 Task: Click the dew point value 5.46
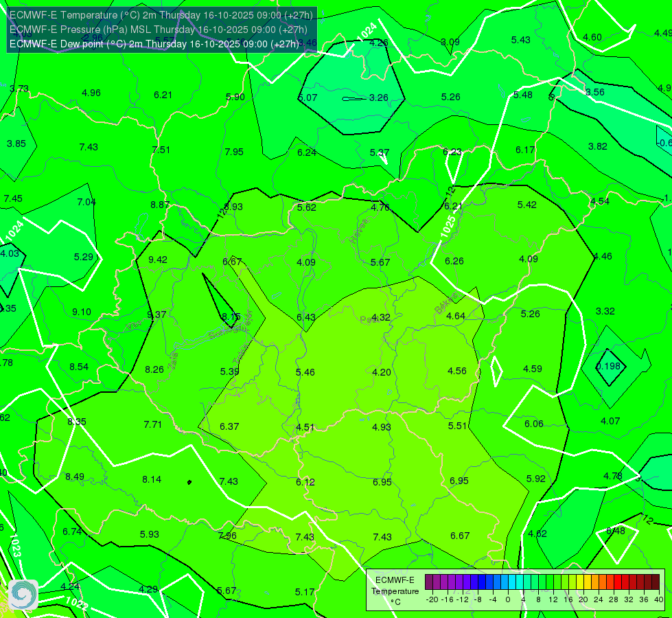tap(305, 372)
